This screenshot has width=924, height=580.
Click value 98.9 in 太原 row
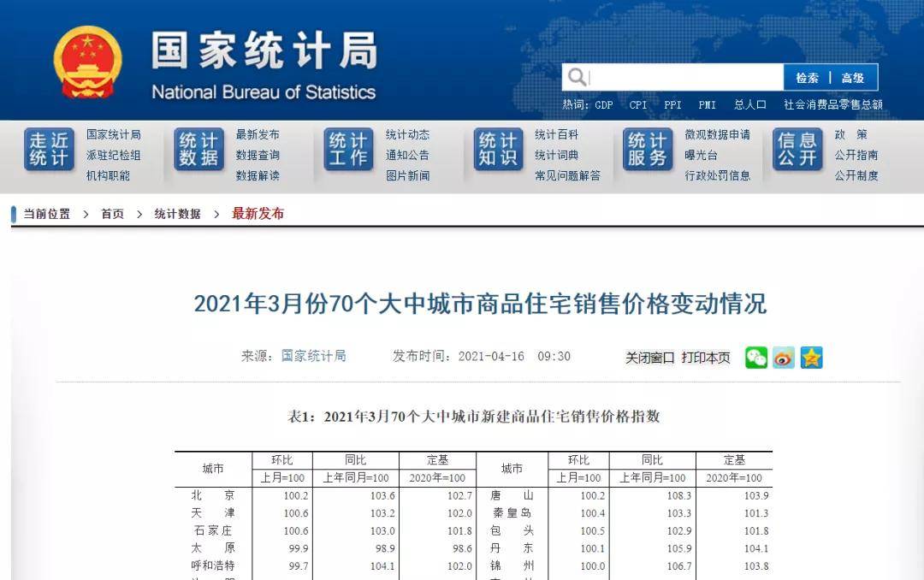[385, 548]
